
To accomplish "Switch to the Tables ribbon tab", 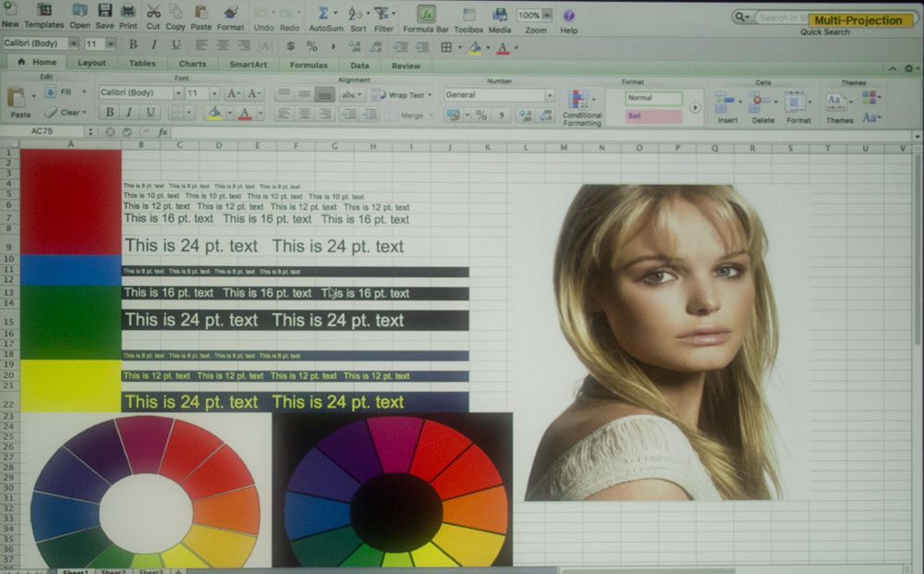I will click(x=142, y=63).
